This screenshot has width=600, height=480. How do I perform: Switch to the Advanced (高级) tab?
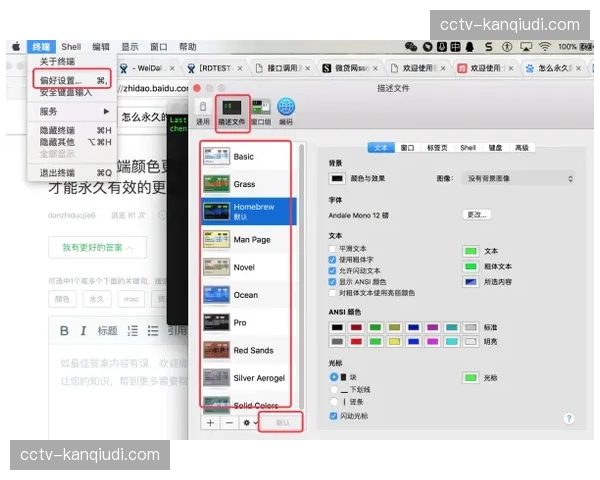click(522, 148)
